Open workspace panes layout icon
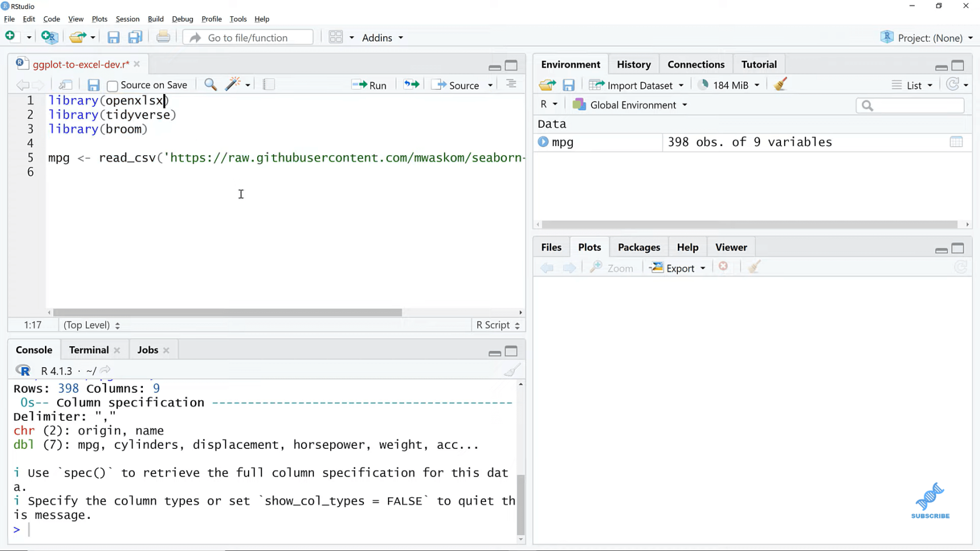The width and height of the screenshot is (980, 551). point(335,37)
